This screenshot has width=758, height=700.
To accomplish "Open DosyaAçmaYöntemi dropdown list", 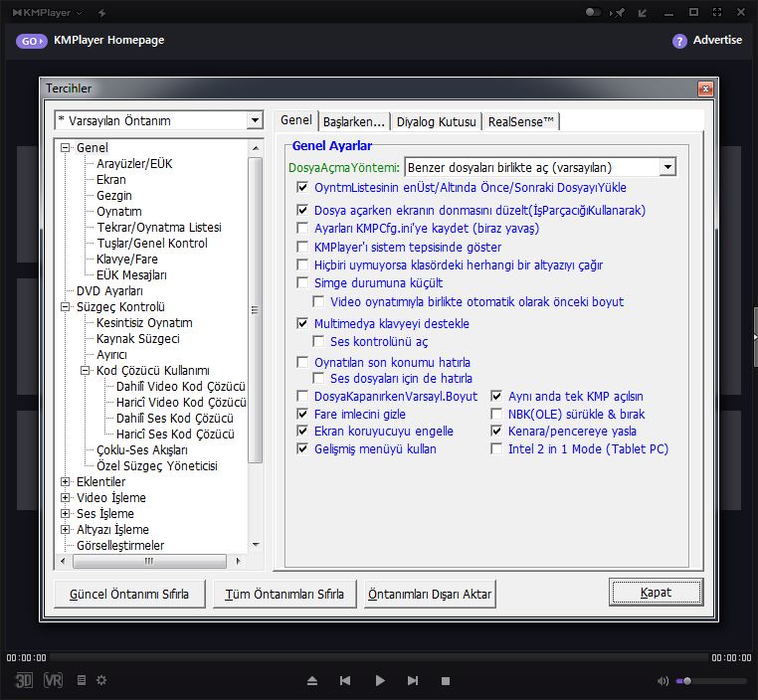I will [667, 168].
